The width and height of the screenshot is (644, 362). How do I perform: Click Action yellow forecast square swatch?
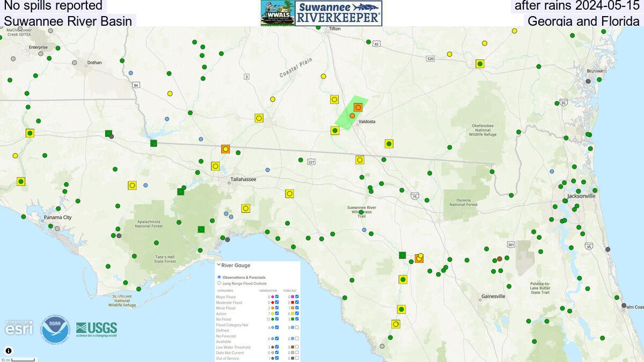click(x=292, y=314)
